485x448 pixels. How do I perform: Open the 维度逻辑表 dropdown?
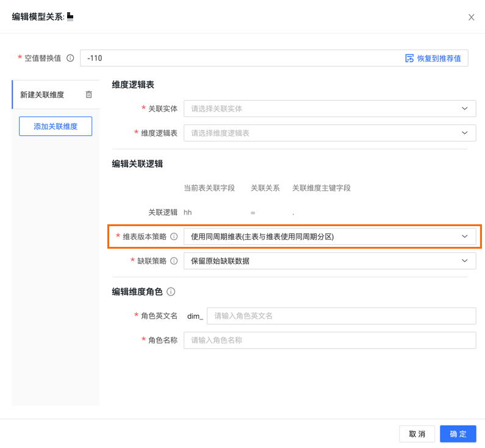coord(329,133)
